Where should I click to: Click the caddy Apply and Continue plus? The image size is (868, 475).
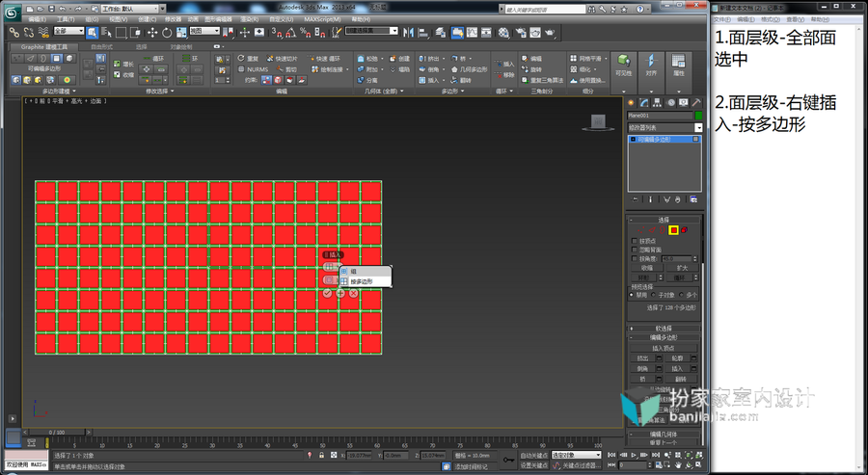[x=340, y=293]
